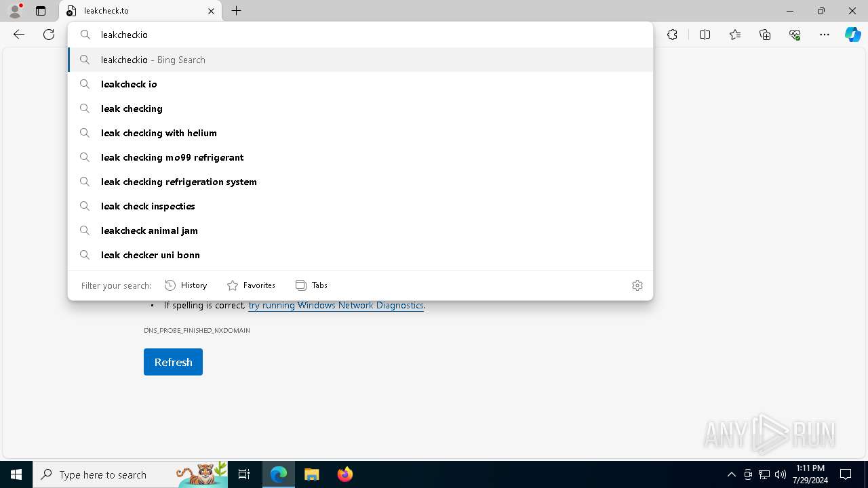Open the Windows Start menu
The width and height of the screenshot is (868, 488).
(16, 474)
